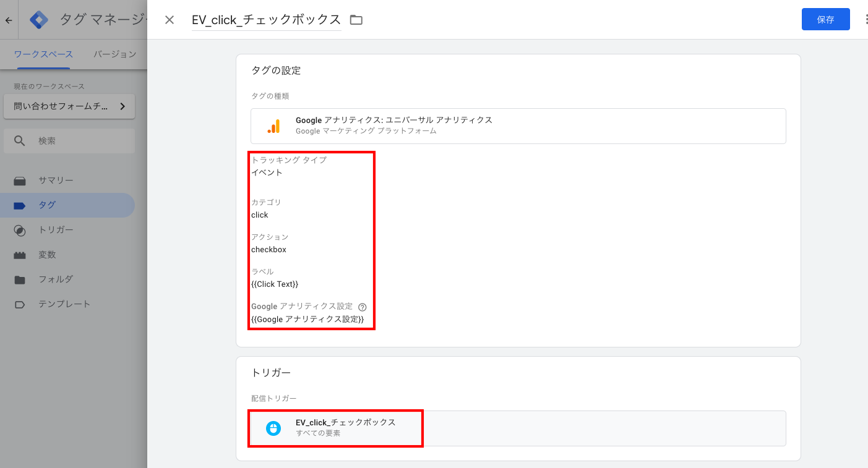Switch to the バージョン tab
Viewport: 868px width, 468px height.
[115, 54]
